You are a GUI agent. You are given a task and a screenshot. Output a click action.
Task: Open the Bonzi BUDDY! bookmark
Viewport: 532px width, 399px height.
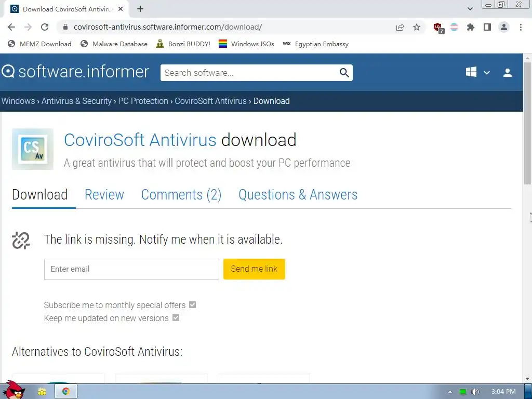click(x=183, y=44)
